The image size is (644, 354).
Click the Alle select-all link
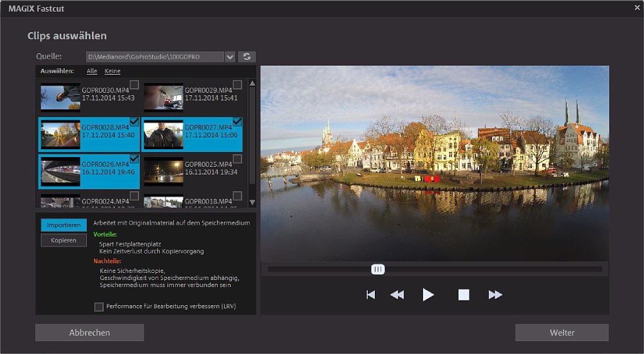pyautogui.click(x=92, y=71)
